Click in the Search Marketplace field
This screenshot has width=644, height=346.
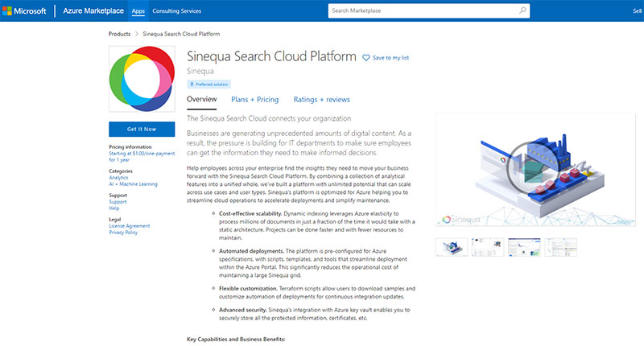419,12
